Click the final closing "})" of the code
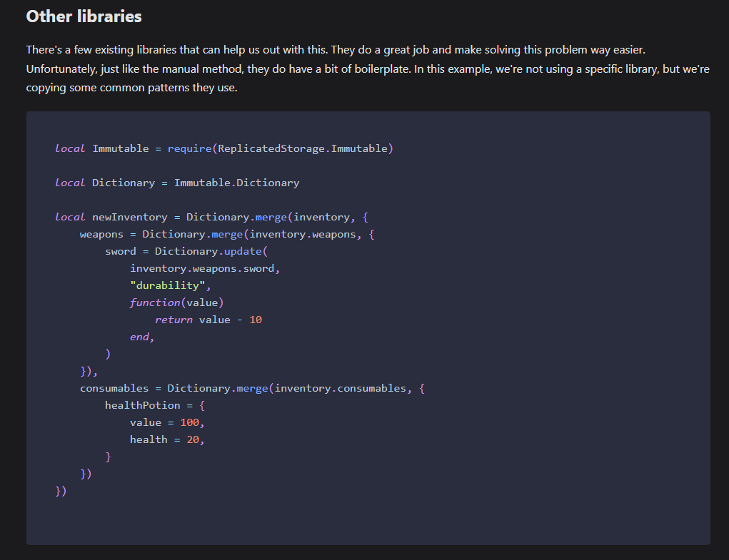Screen dimensions: 729x560 61,491
